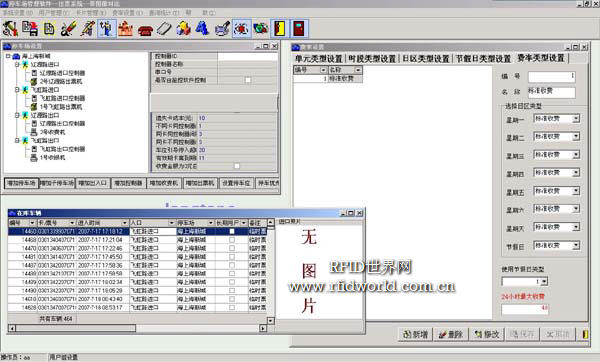Click the 修改 button
600x362 pixels.
pos(487,334)
